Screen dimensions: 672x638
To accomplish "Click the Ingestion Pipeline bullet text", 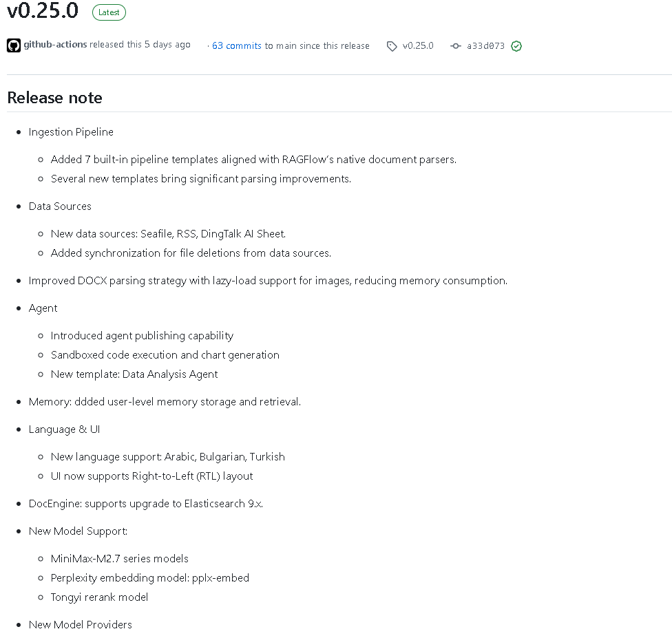I will click(71, 132).
